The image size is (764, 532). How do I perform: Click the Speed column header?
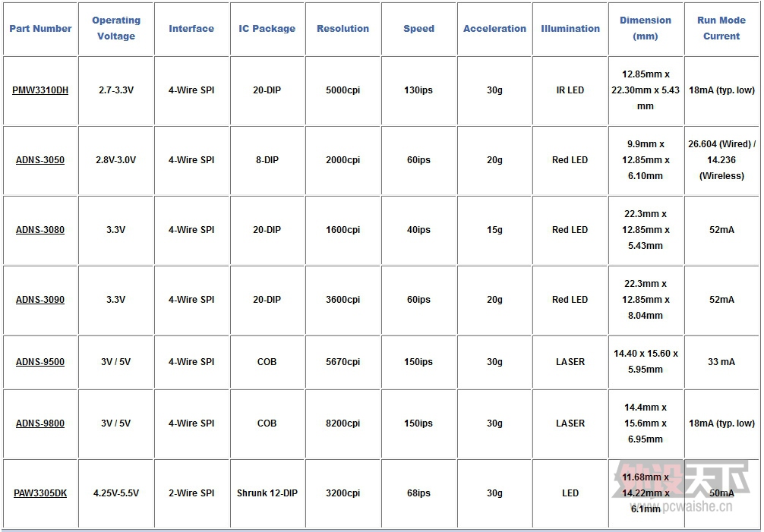pos(418,28)
